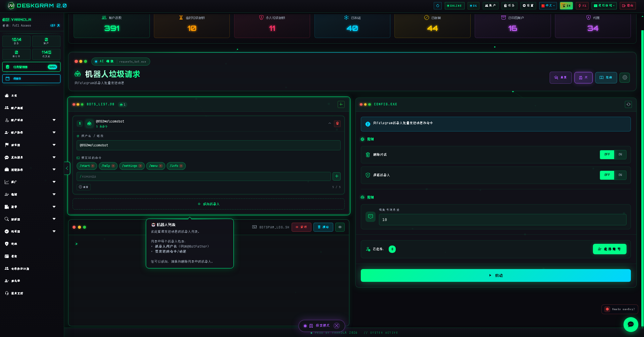Click the 选择账号 button
This screenshot has height=337, width=644.
[x=609, y=249]
